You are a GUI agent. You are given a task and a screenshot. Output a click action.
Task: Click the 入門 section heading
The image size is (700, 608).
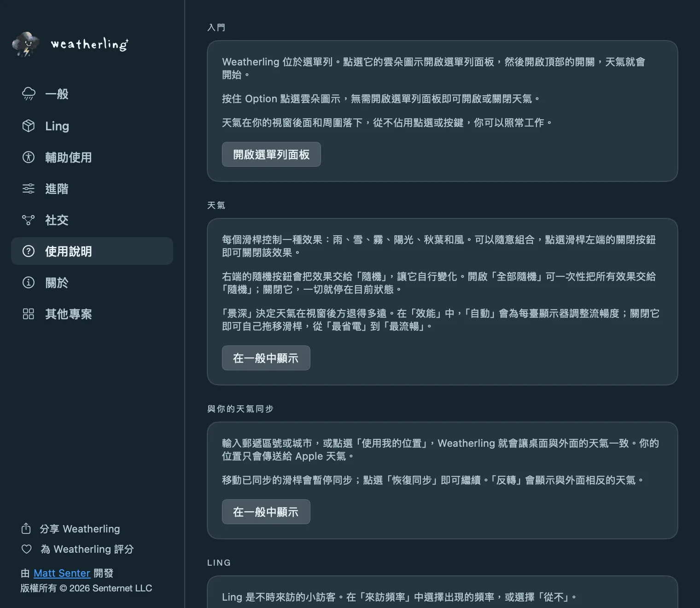(216, 28)
